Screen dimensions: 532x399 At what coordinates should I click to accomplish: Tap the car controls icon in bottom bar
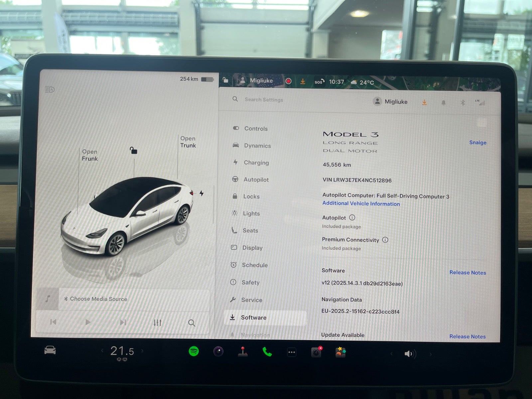click(50, 350)
